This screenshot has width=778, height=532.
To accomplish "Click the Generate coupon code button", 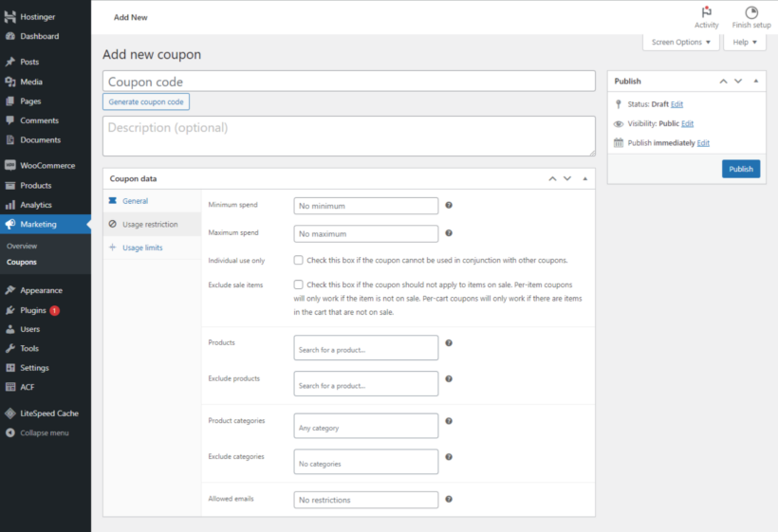I will 146,101.
